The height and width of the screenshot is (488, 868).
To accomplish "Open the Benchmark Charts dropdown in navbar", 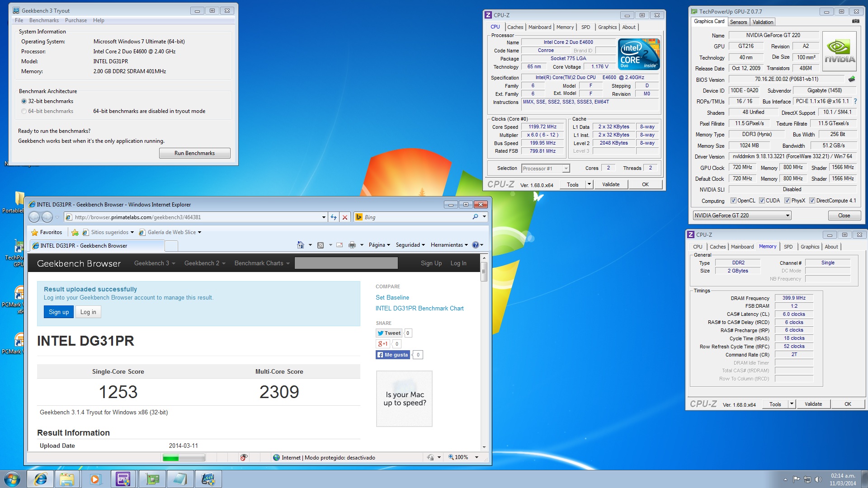I will click(262, 263).
